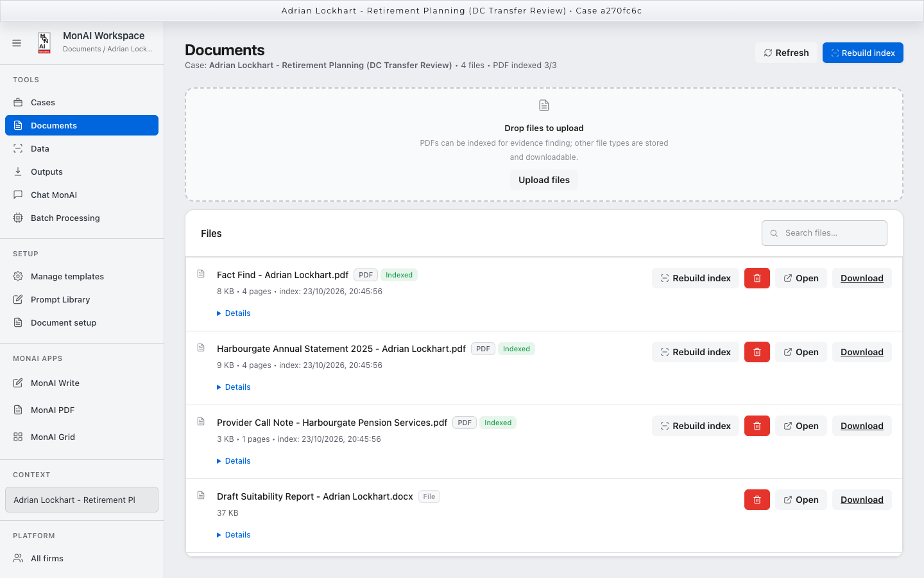This screenshot has width=924, height=578.
Task: Expand Details for Draft Suitability Report
Action: click(234, 535)
